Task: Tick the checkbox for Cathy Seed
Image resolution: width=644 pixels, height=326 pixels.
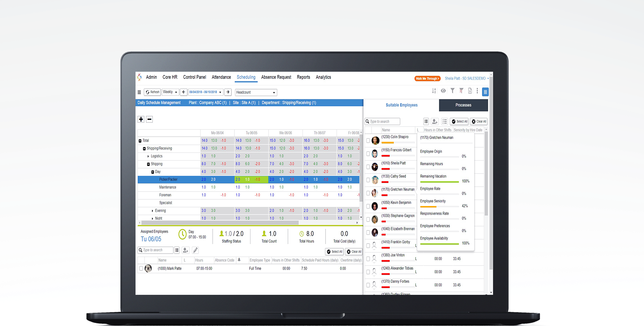Action: point(368,180)
